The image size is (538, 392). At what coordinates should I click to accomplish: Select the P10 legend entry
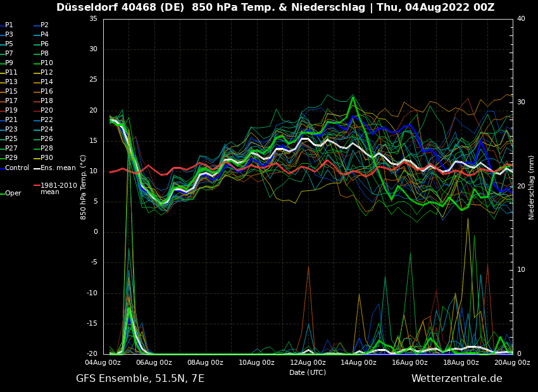tap(47, 63)
